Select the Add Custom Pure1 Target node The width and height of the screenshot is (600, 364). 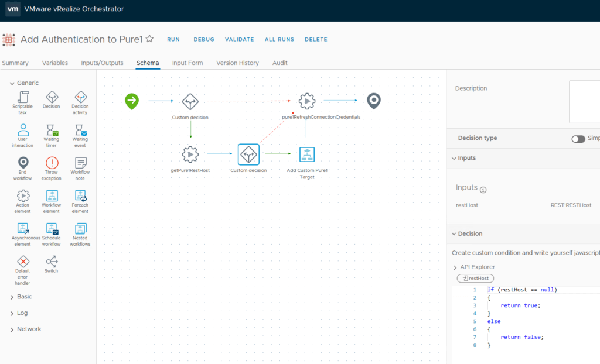coord(307,154)
